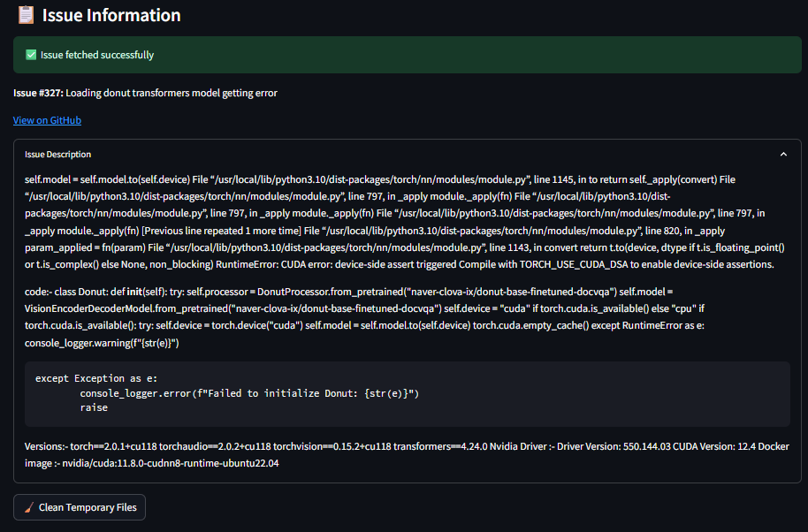Click the console_logger.error line in the code block

coord(249,393)
